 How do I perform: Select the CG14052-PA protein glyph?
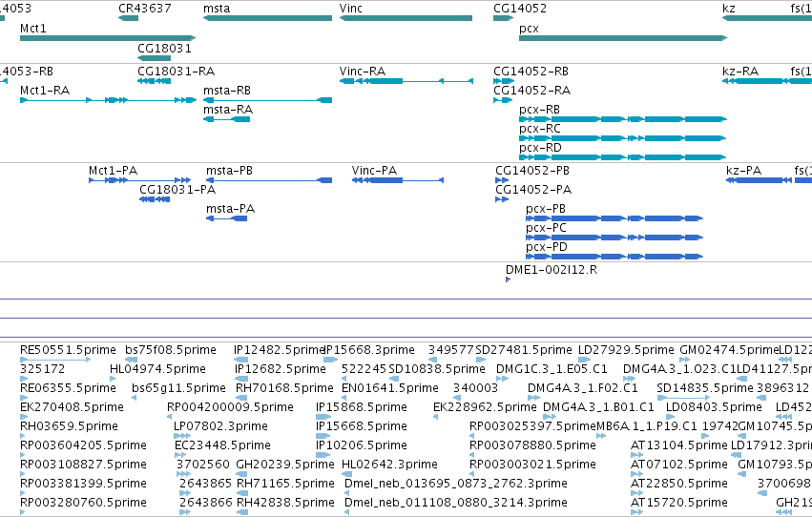tap(501, 199)
